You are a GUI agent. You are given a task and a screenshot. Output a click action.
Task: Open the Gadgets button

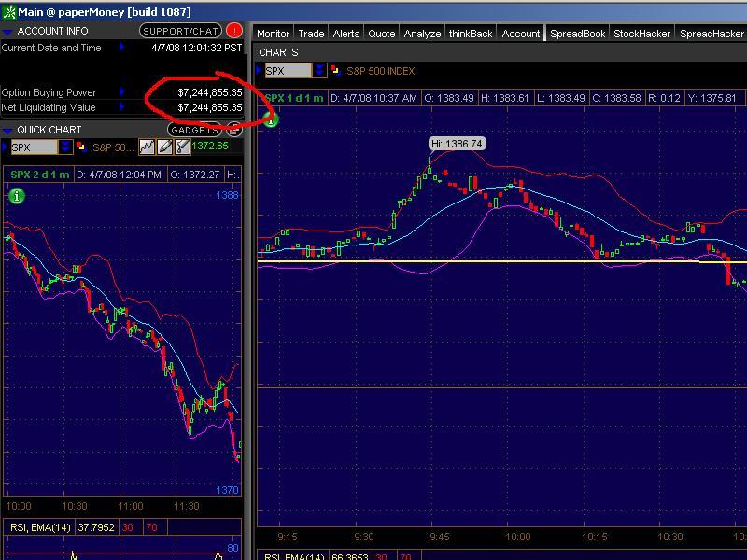[x=194, y=130]
